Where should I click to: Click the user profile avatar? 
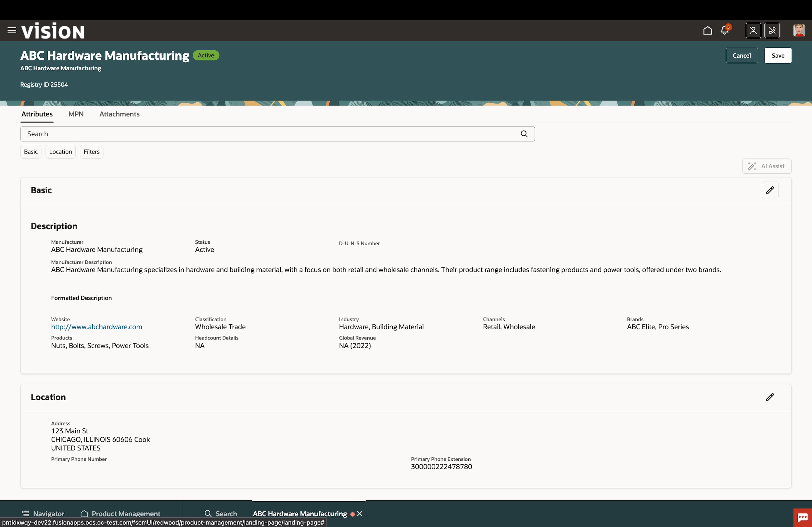(799, 31)
